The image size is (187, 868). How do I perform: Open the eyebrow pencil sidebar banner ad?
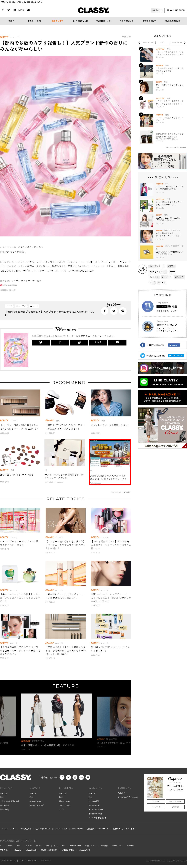point(162,161)
